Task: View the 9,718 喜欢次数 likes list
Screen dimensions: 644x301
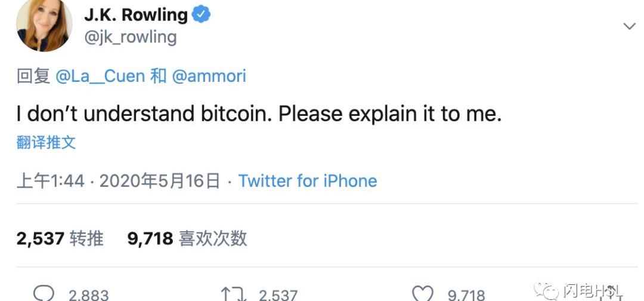Action: pyautogui.click(x=187, y=238)
